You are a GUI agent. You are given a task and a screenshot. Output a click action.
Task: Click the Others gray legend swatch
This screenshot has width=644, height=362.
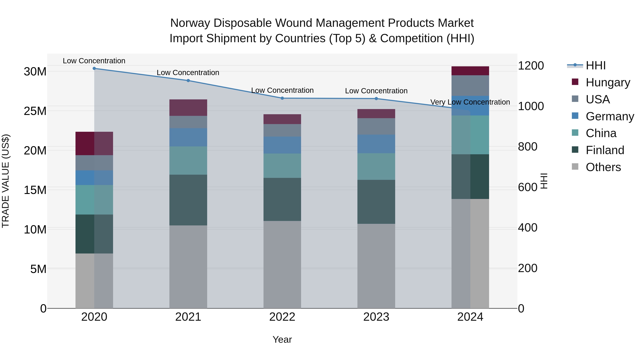tap(575, 166)
